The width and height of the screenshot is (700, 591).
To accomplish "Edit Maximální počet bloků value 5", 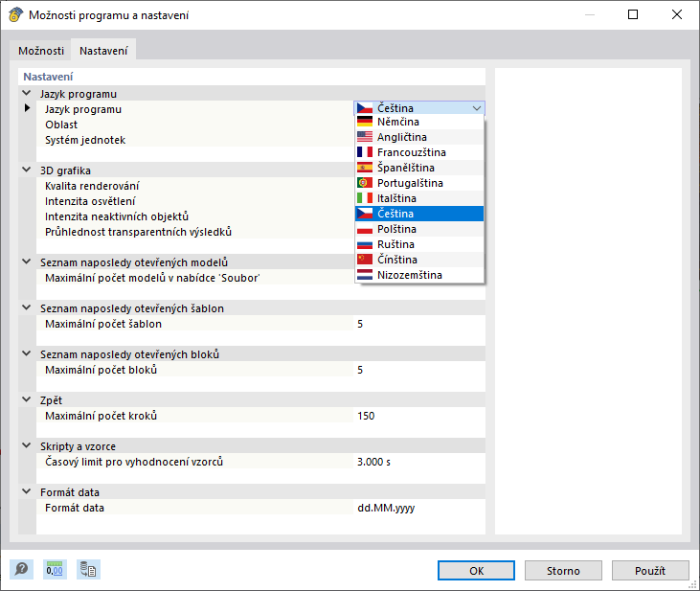I will click(419, 370).
